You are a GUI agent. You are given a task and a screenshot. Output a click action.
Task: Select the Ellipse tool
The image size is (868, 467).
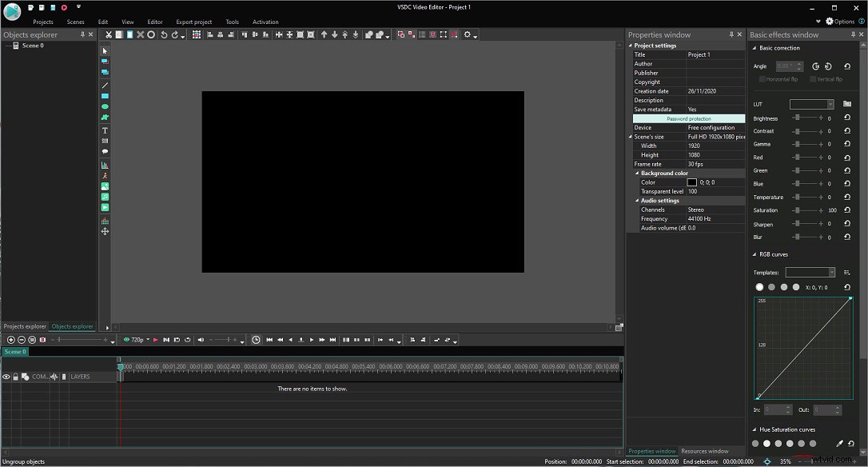point(104,106)
